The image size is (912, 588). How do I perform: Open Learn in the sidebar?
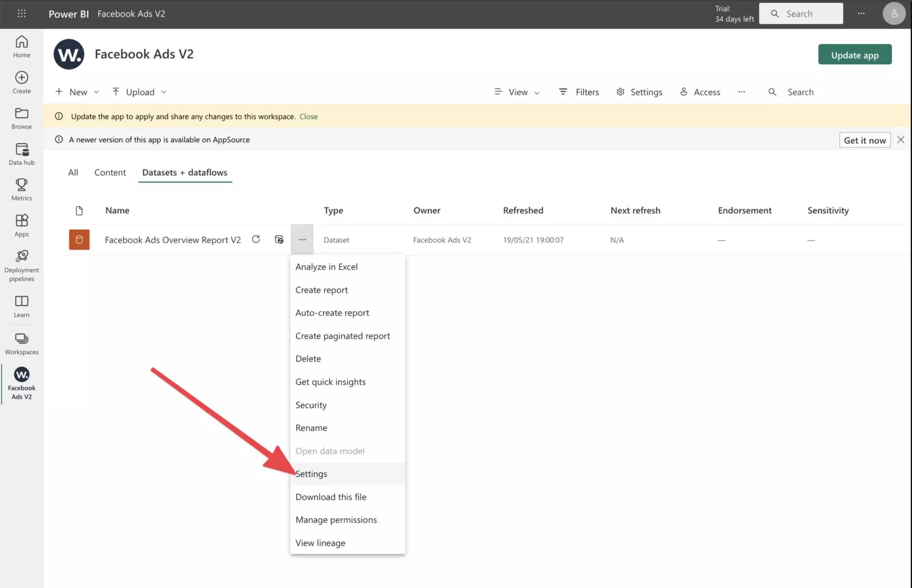22,307
